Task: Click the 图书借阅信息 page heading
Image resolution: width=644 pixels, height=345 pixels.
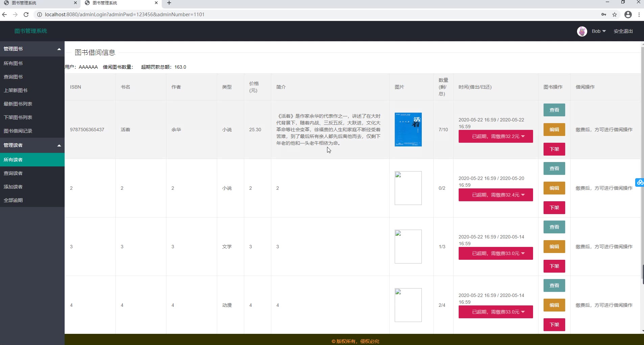Action: click(x=95, y=52)
